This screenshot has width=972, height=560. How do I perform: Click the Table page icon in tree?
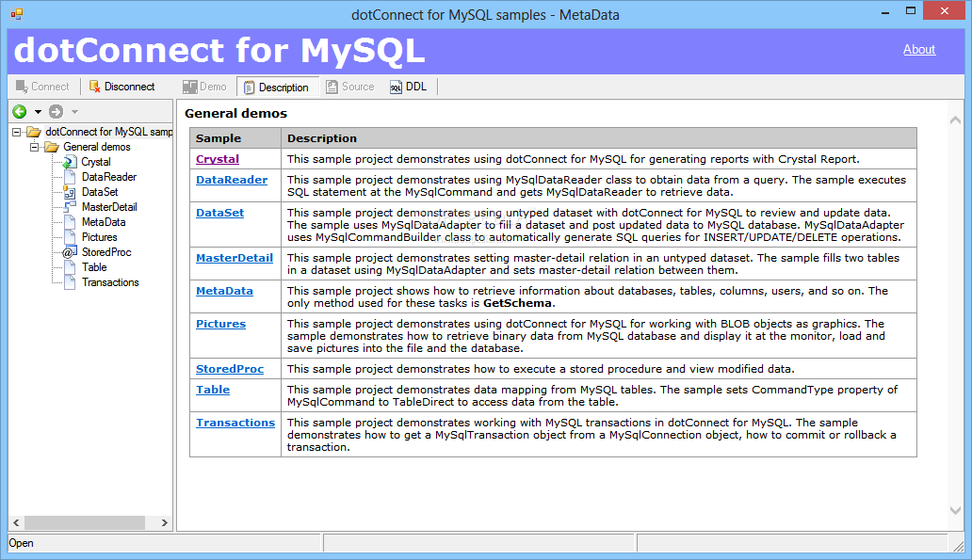(x=70, y=267)
